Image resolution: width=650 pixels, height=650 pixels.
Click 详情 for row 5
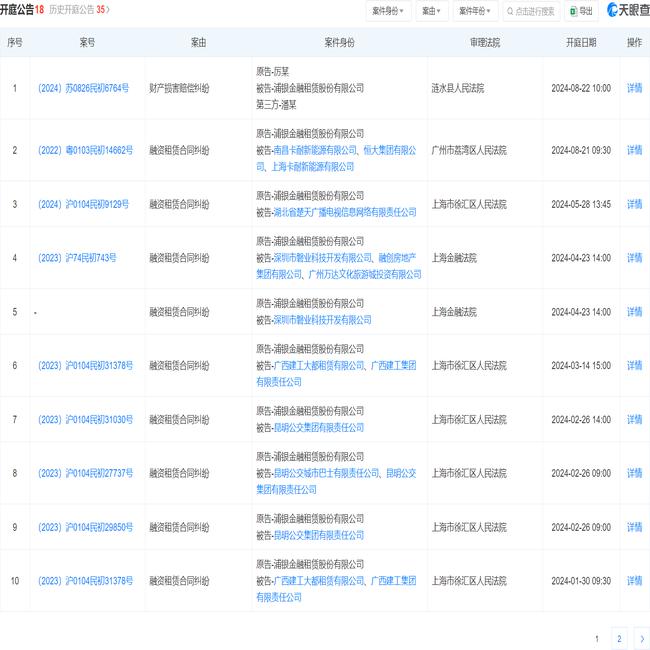pos(634,312)
